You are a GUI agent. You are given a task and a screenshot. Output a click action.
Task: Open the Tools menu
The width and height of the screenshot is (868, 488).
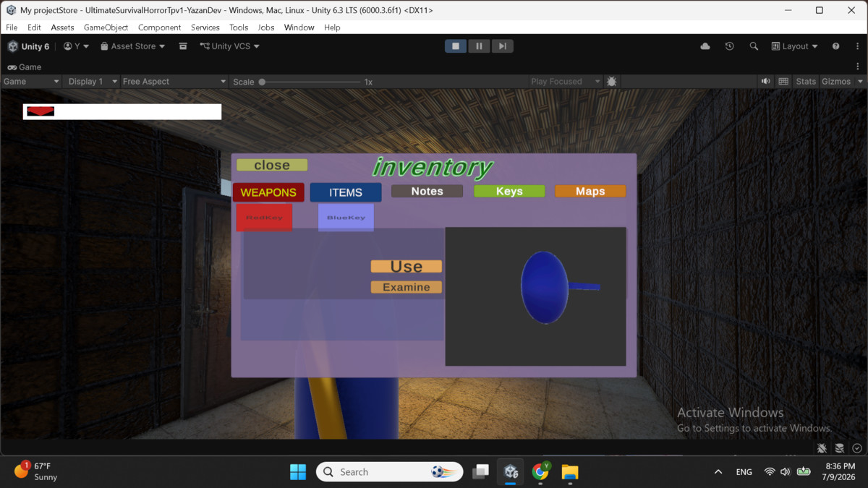pos(239,27)
